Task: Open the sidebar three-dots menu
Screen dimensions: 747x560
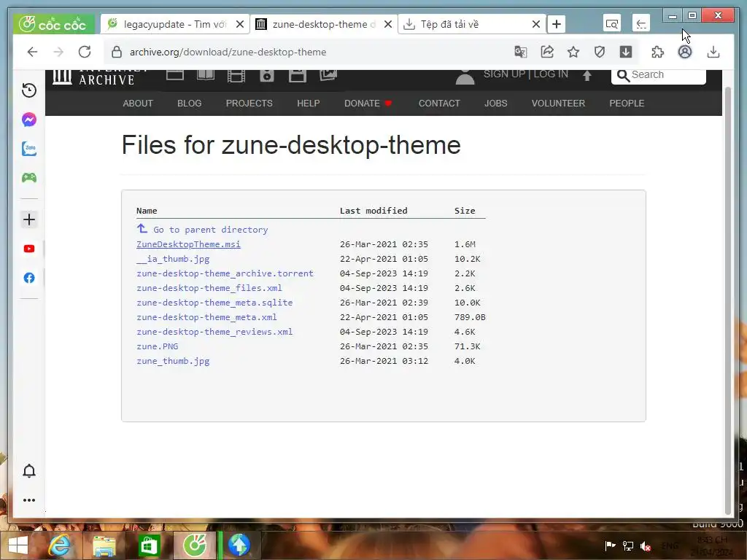Action: (x=29, y=500)
